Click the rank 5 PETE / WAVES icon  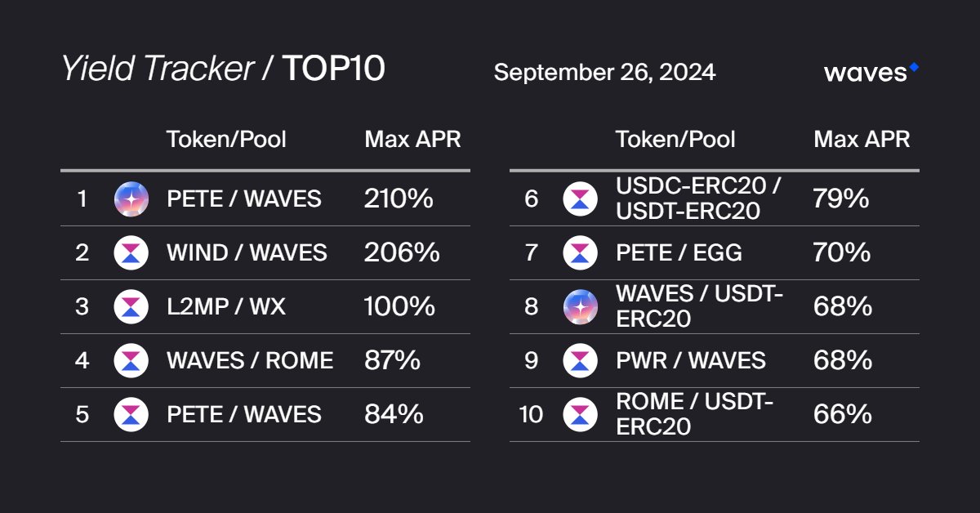[x=131, y=415]
